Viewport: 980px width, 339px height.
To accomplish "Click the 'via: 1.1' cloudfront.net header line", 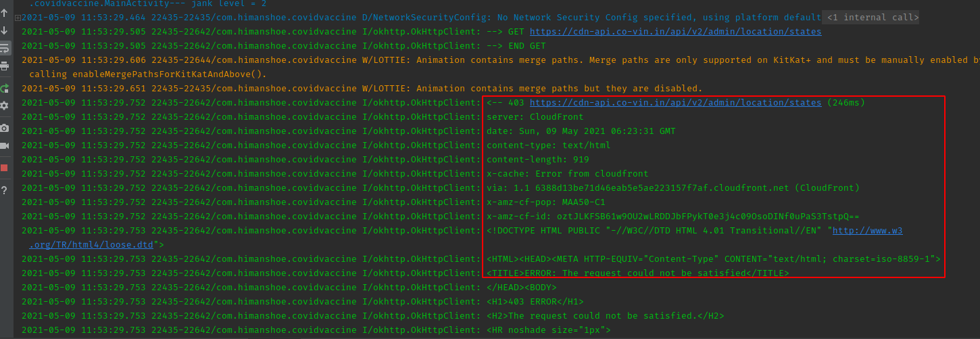I will tap(673, 188).
